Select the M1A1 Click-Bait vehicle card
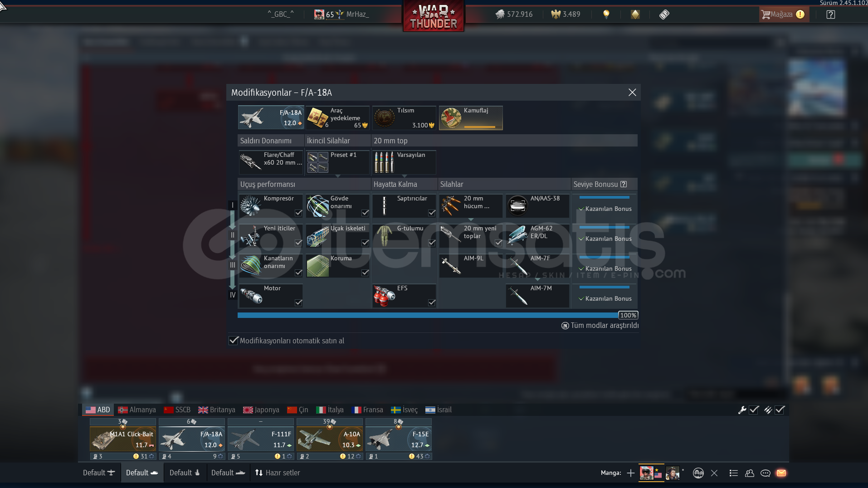This screenshot has width=868, height=488. (123, 439)
